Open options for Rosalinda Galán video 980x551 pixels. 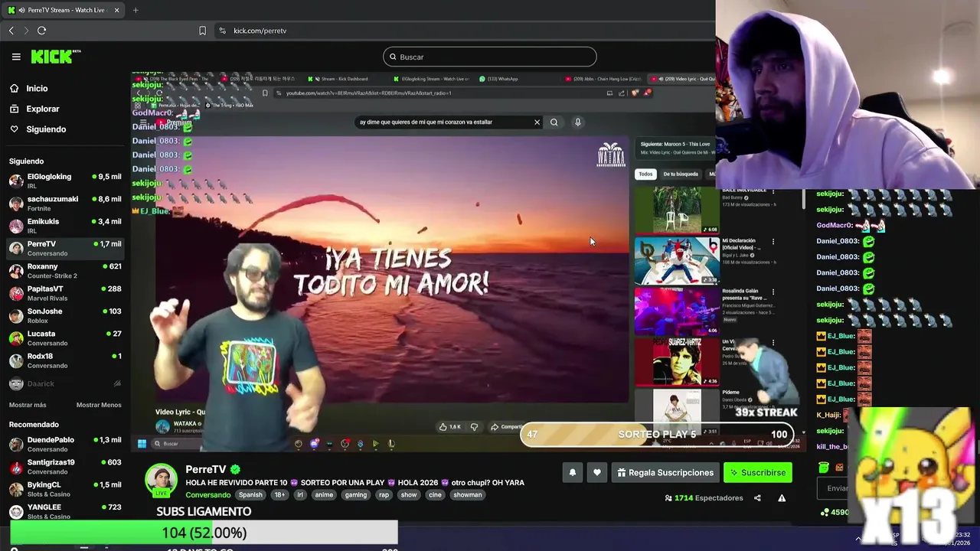(773, 292)
